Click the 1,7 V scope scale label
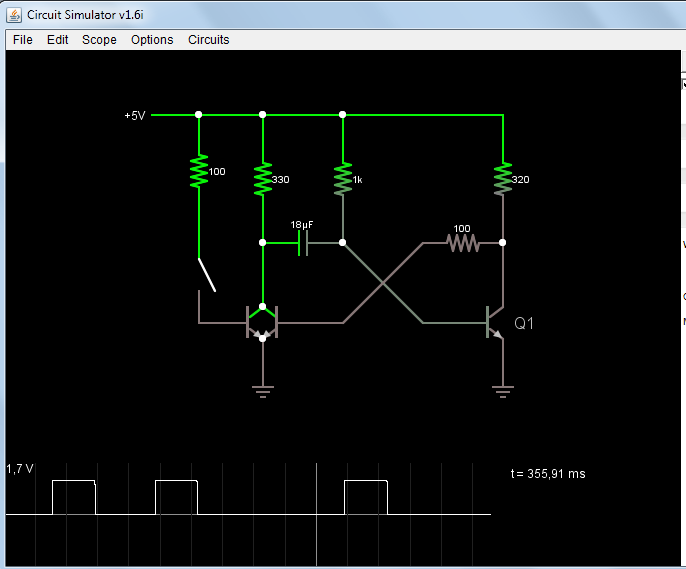The height and width of the screenshot is (569, 686). pos(20,469)
